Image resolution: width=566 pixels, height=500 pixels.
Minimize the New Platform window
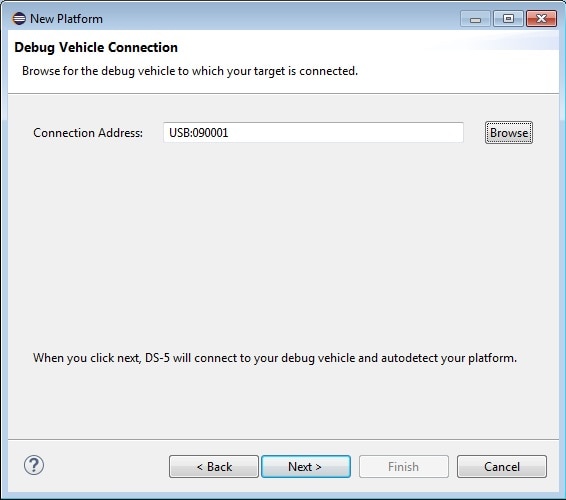(475, 19)
